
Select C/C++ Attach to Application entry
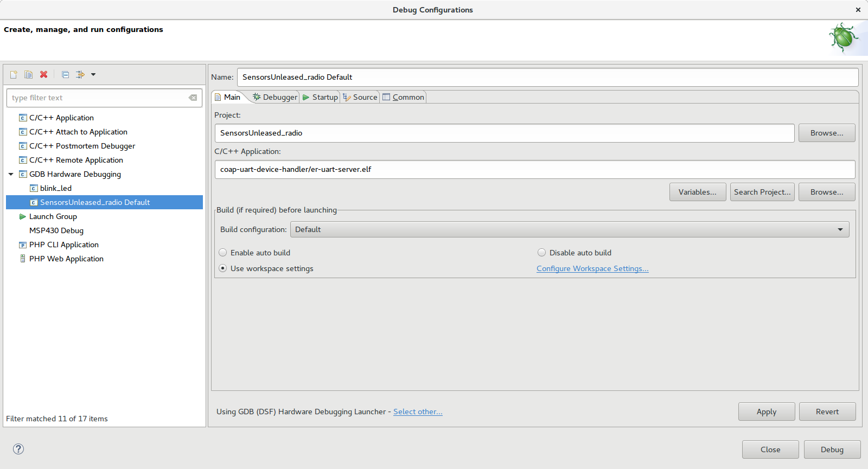pos(78,132)
